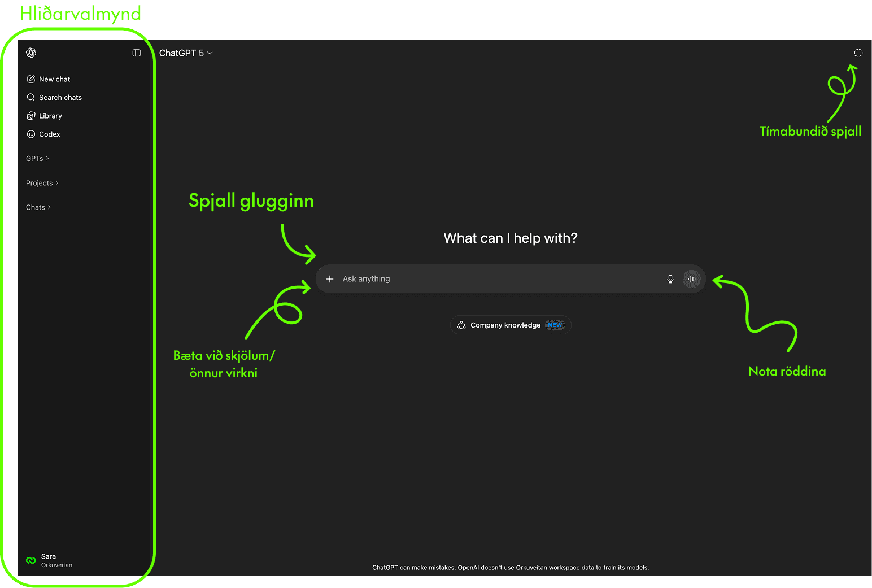Click the green Orkuveitan workspace icon
Screen dimensions: 872x588
click(31, 560)
